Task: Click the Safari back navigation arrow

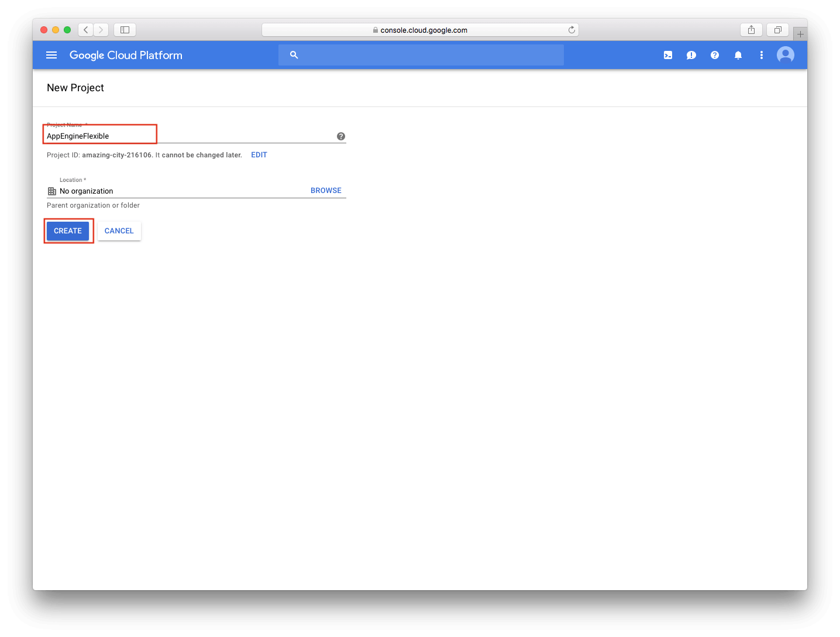Action: (85, 29)
